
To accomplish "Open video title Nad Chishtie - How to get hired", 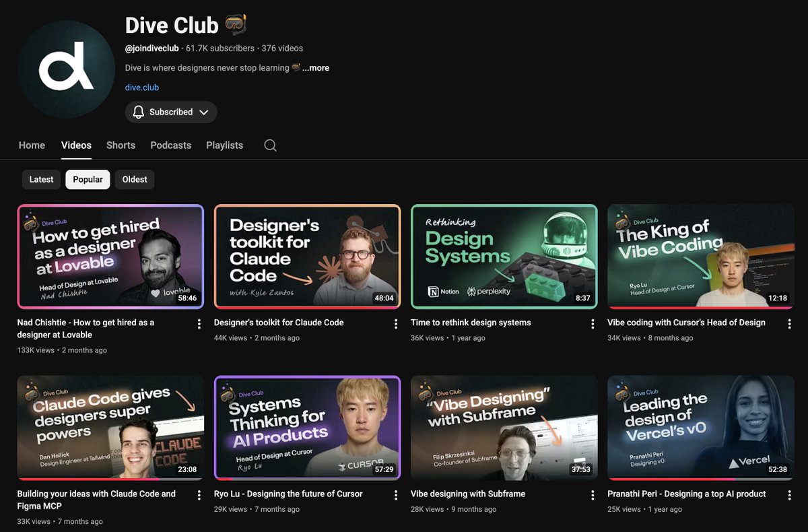I will (86, 329).
